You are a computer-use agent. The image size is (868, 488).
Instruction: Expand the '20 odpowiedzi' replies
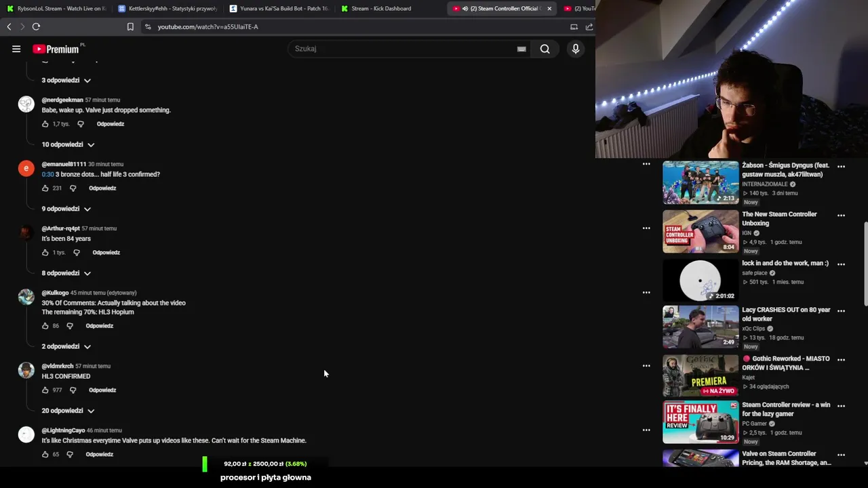coord(68,411)
